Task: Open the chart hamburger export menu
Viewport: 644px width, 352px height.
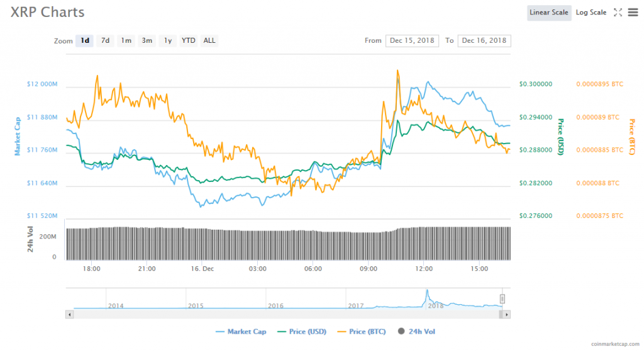Action: tap(632, 13)
